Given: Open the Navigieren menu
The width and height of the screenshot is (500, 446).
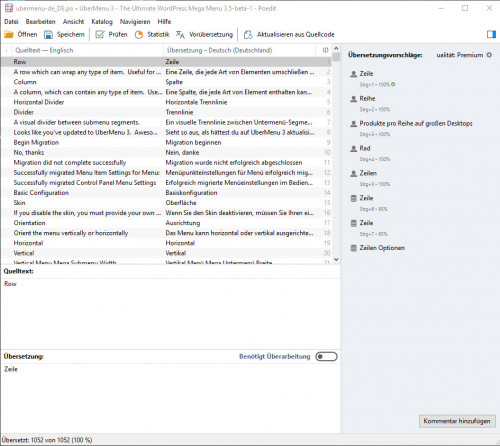Looking at the screenshot, I should (x=135, y=22).
